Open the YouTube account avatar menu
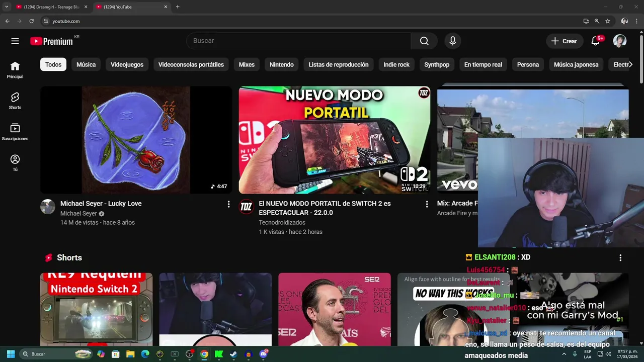 620,41
